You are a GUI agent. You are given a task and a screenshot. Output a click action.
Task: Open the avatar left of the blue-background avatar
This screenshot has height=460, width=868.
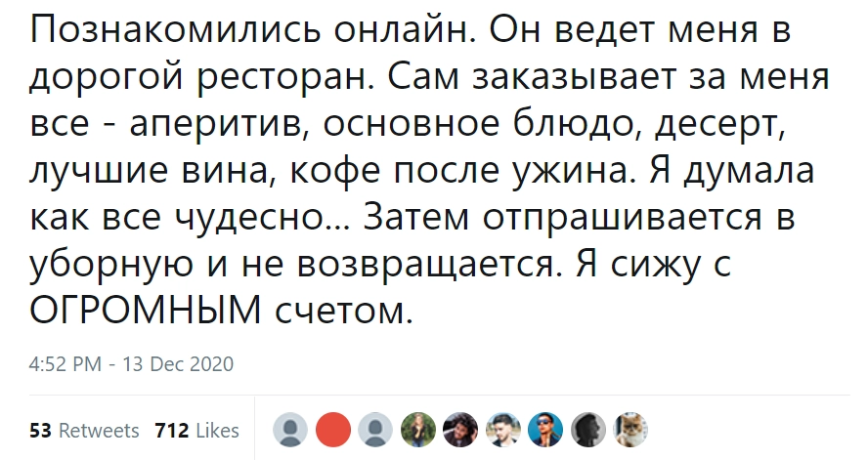tap(501, 429)
